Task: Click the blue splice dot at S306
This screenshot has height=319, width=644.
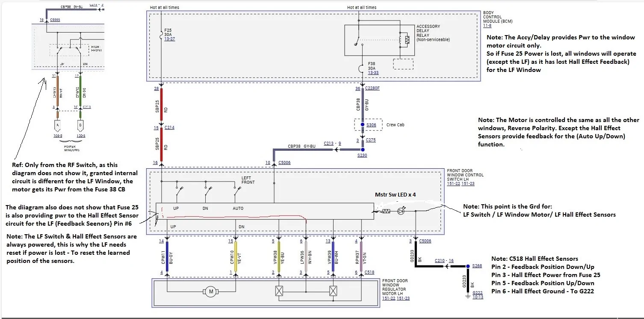Action: [x=363, y=125]
